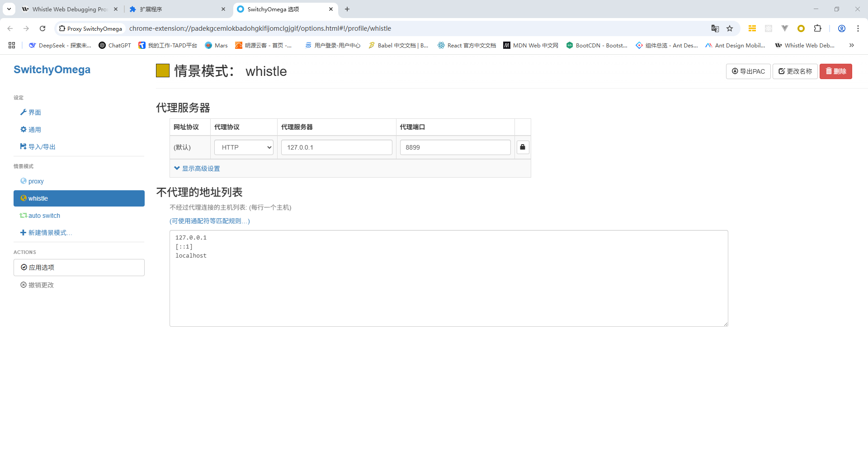Open the yellow profile color swatch
The height and width of the screenshot is (470, 868).
tap(163, 71)
